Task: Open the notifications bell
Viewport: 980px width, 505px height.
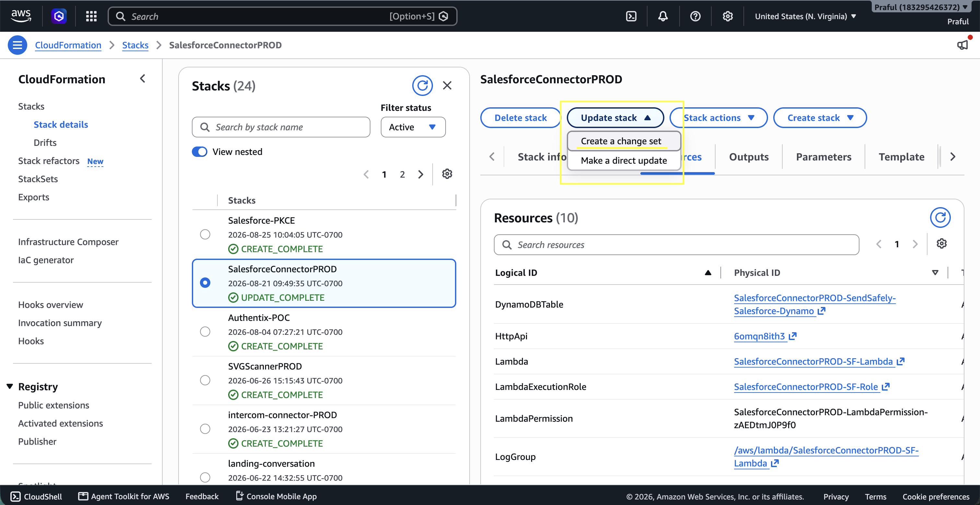Action: [663, 16]
